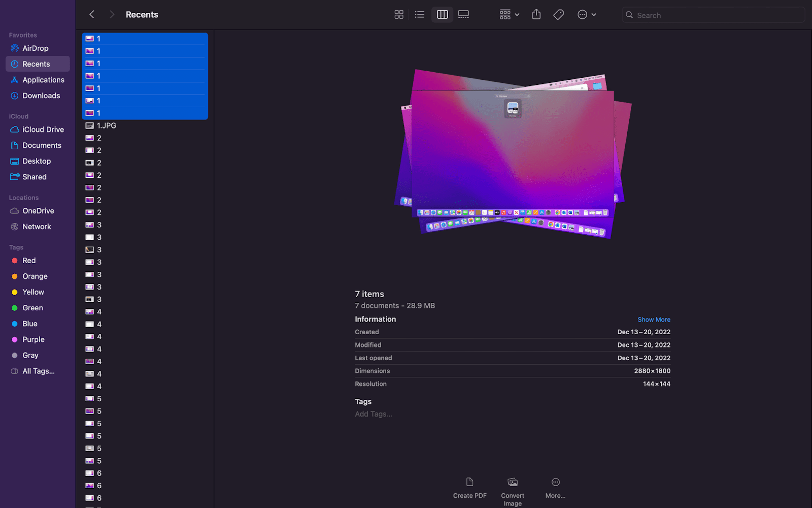Go back with the left arrow
812x508 pixels.
click(92, 15)
